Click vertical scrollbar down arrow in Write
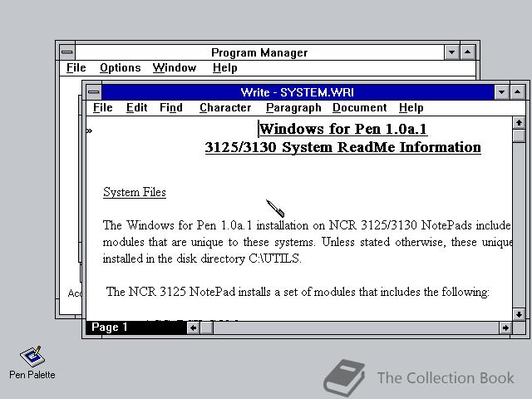This screenshot has height=399, width=532. 519,314
